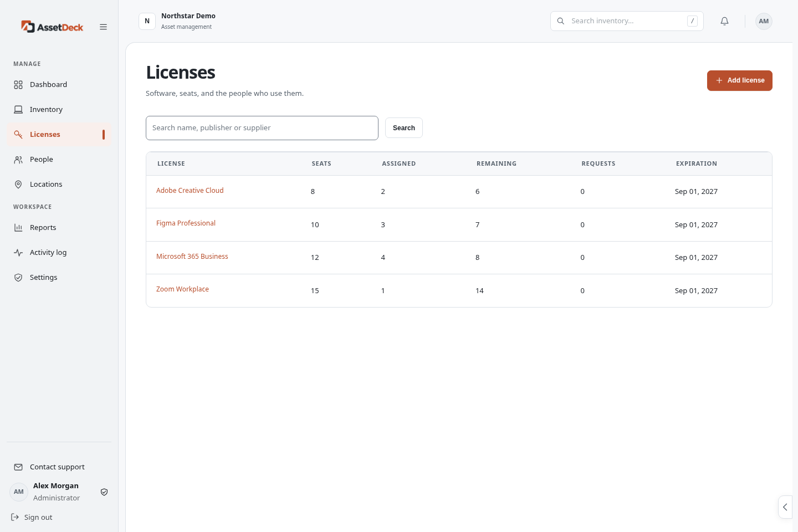Click the Northstar Demo N workspace badge
Image resolution: width=798 pixels, height=532 pixels.
[147, 21]
